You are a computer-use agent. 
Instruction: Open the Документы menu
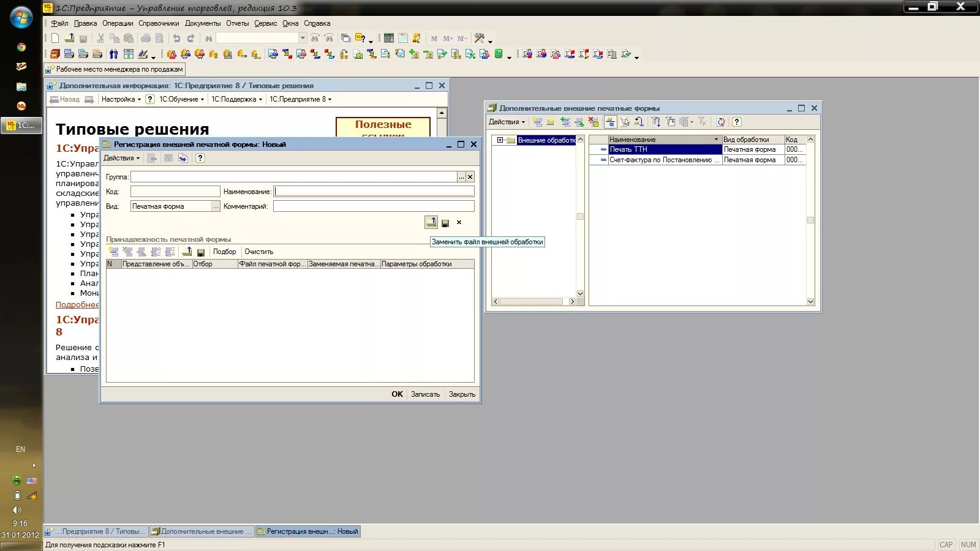pyautogui.click(x=203, y=23)
